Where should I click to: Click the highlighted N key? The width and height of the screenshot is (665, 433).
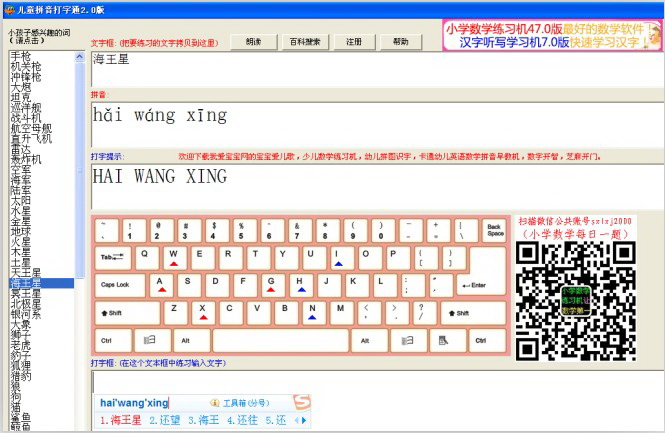point(314,313)
